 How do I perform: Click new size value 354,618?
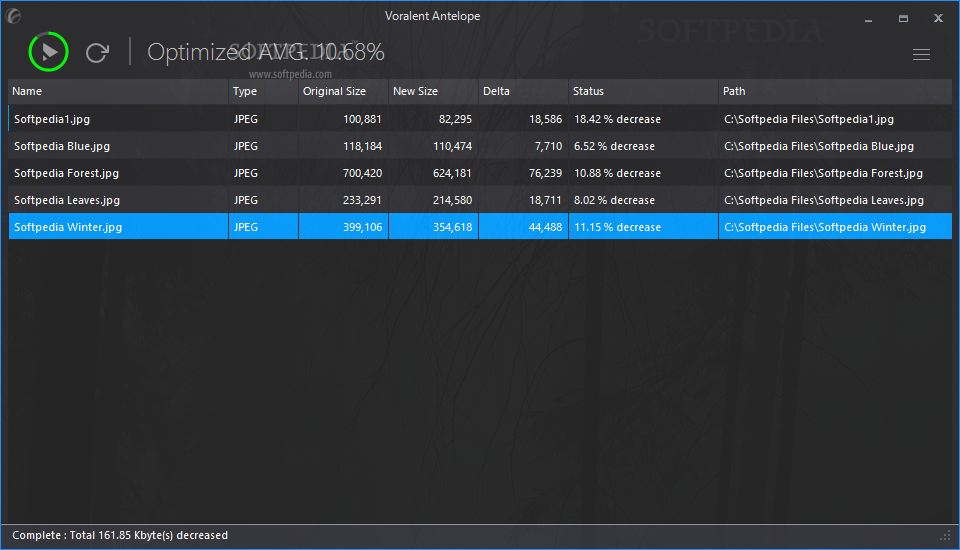[452, 227]
